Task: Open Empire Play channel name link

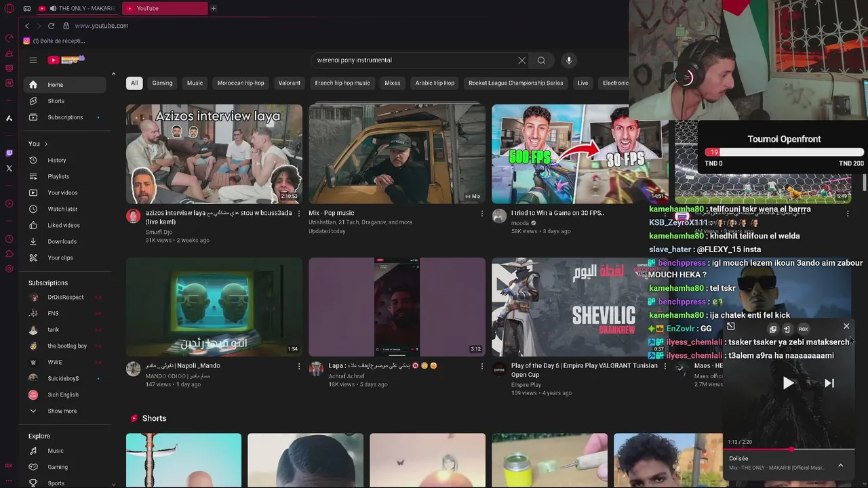Action: pos(526,385)
